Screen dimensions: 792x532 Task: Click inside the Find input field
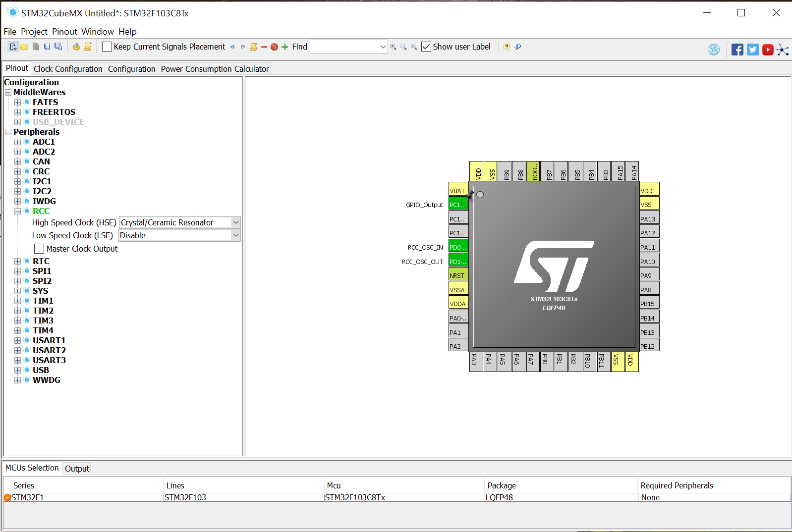pos(344,47)
